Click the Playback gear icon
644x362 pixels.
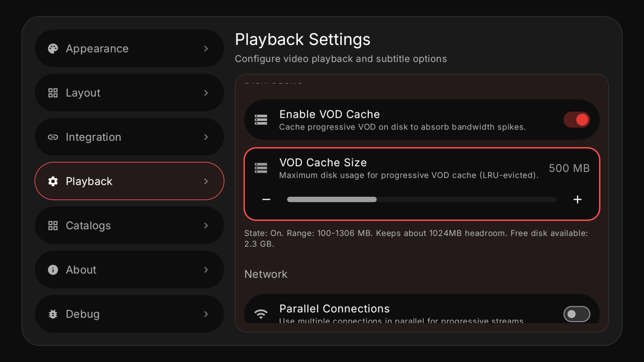pos(53,181)
